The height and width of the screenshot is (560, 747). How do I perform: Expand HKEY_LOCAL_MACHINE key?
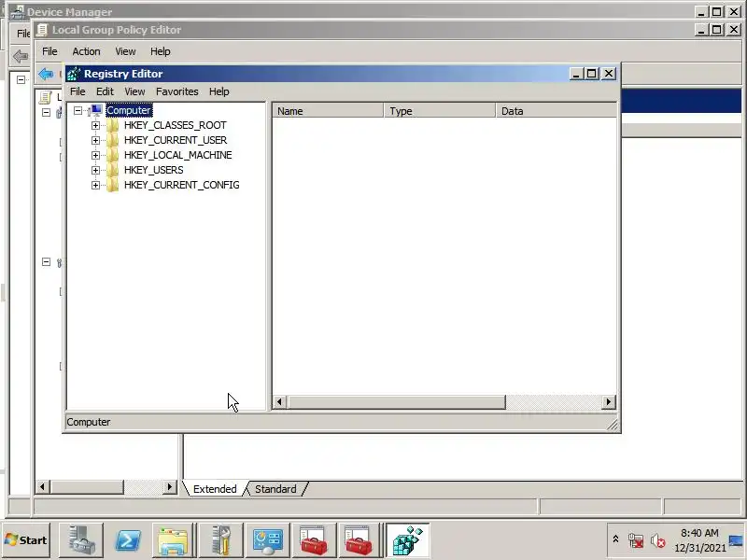[95, 155]
